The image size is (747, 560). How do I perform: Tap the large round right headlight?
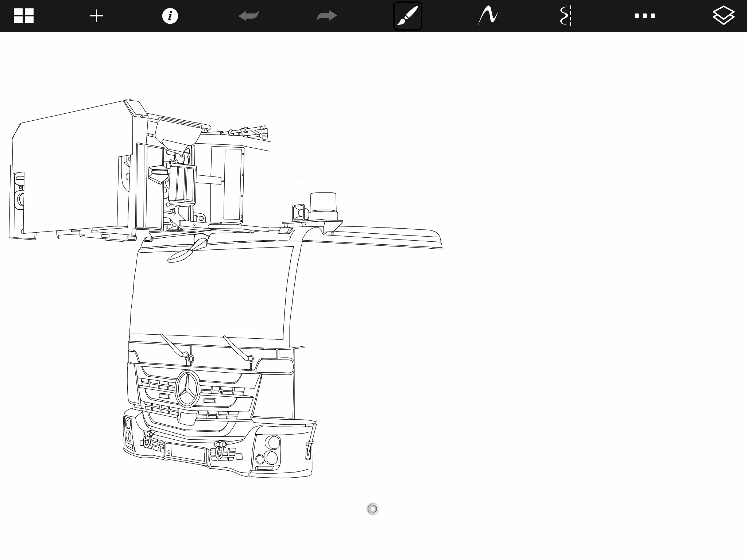[x=274, y=443]
